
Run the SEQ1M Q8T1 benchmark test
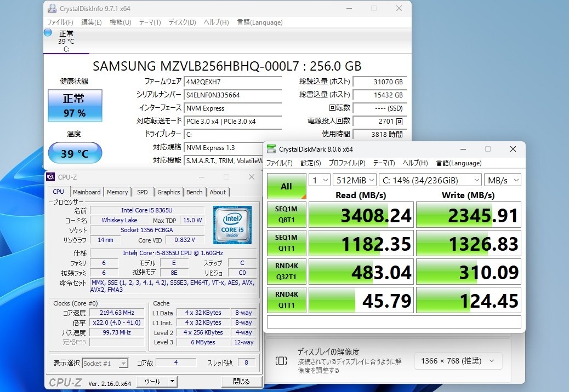coord(286,215)
